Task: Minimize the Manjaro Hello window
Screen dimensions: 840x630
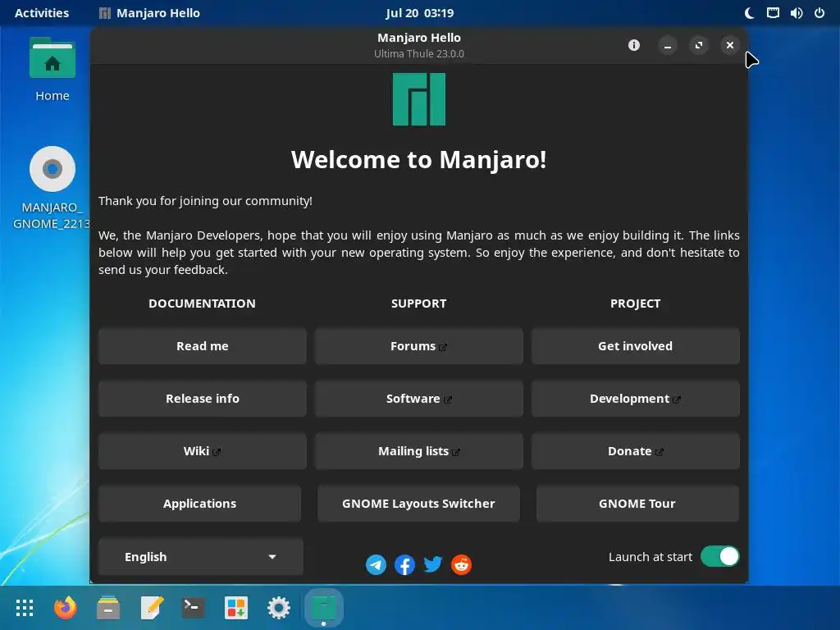Action: [668, 45]
